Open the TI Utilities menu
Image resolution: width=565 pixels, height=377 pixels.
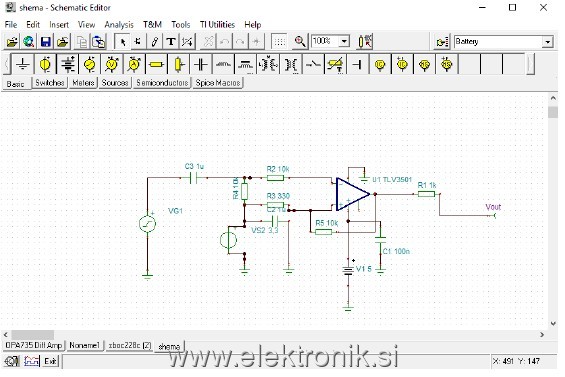click(x=217, y=25)
